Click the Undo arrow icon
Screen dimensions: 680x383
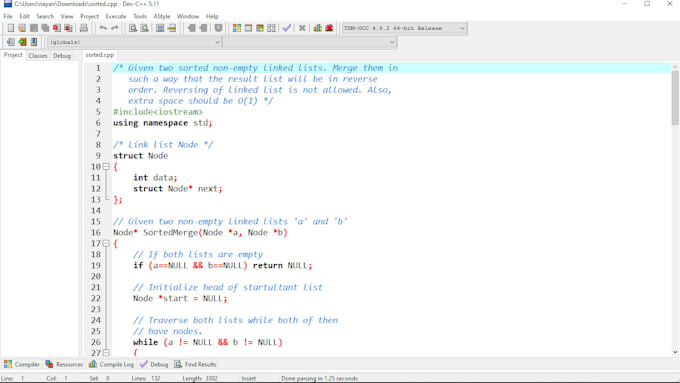click(103, 28)
